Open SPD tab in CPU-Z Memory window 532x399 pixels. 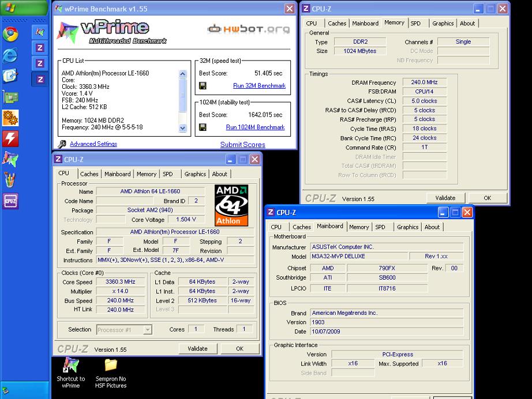(415, 24)
